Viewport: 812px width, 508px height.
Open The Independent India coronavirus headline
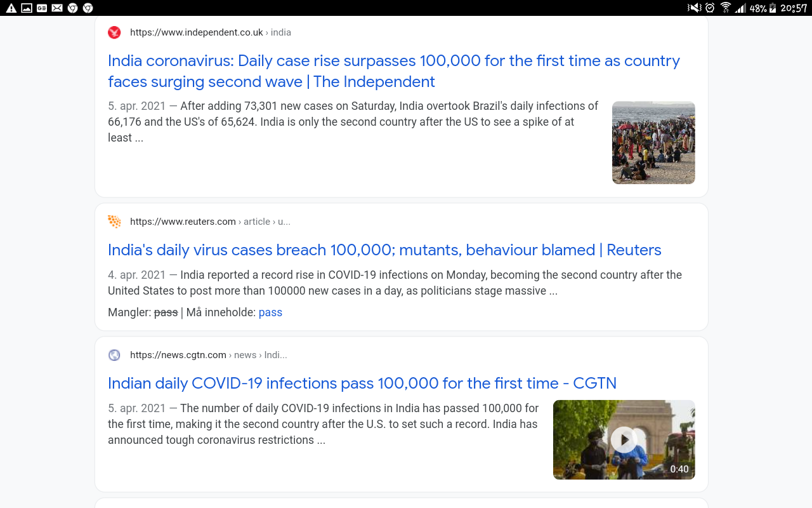point(393,71)
